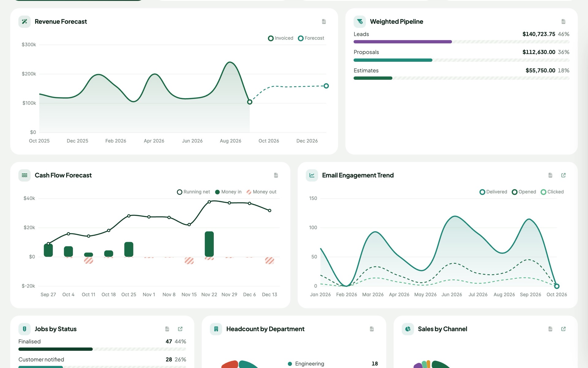Open Jobs by Status external link

180,329
